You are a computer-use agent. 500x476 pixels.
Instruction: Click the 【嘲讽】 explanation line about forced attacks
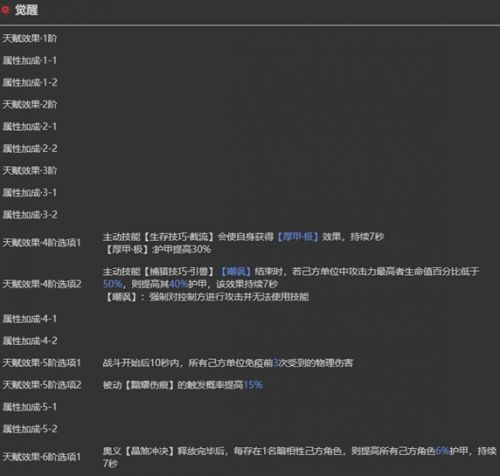(x=206, y=297)
